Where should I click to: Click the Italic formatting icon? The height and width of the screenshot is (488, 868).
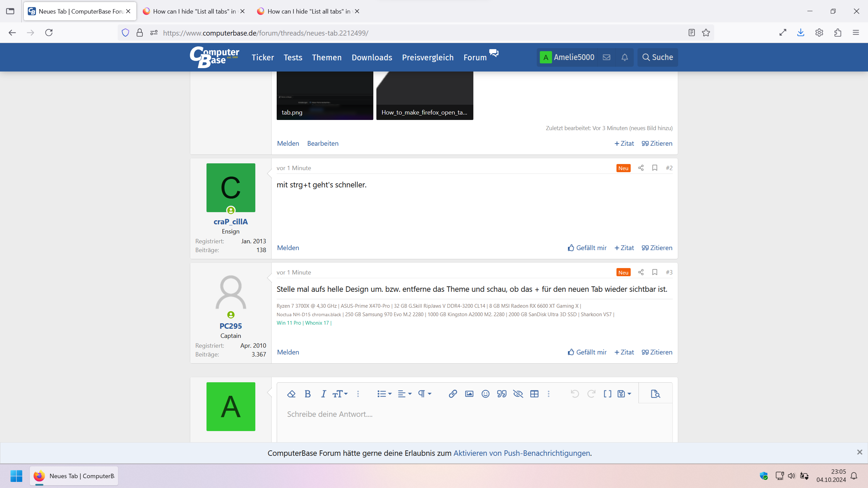(323, 394)
